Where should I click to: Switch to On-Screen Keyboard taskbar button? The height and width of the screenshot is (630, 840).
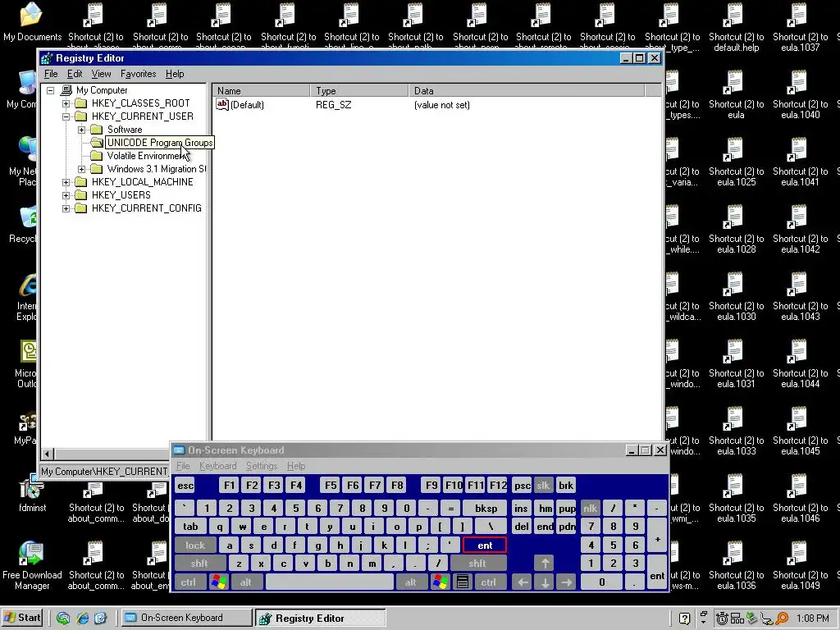[x=186, y=618]
